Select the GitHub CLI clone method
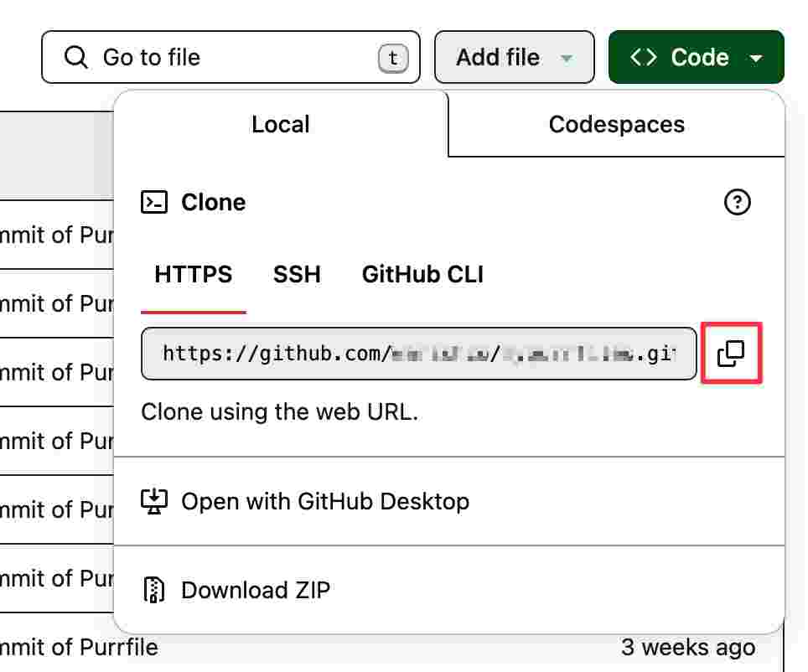This screenshot has width=808, height=672. (x=422, y=274)
